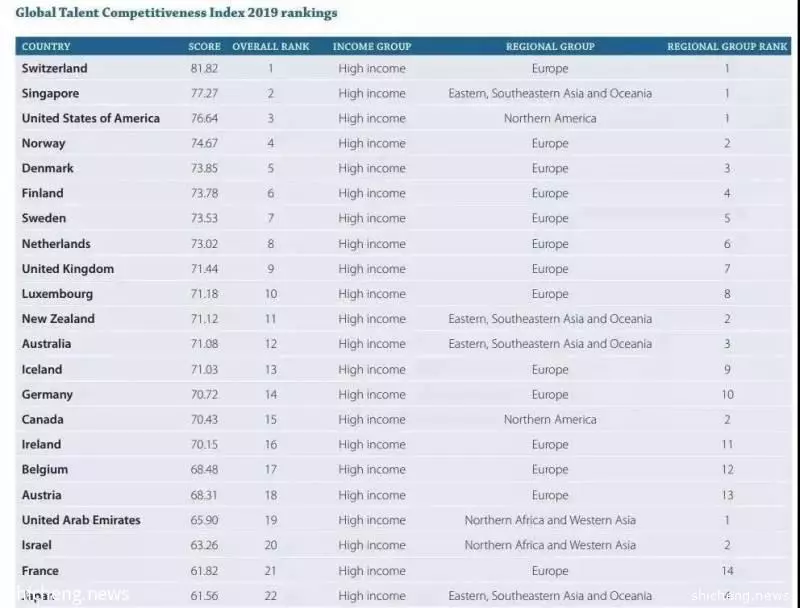
Task: Select the United States of America cell
Action: click(91, 118)
